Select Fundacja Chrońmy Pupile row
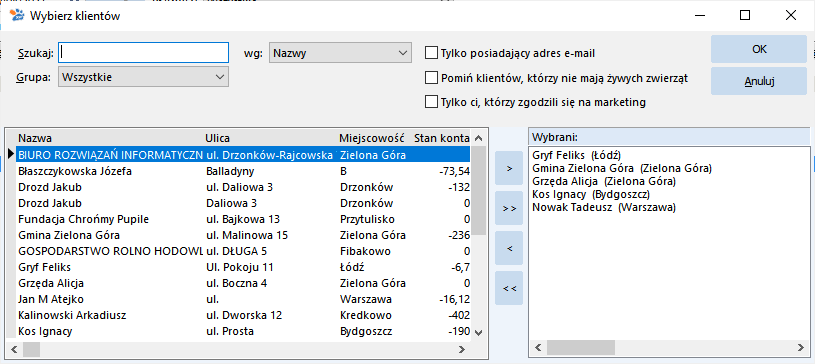 pos(243,219)
